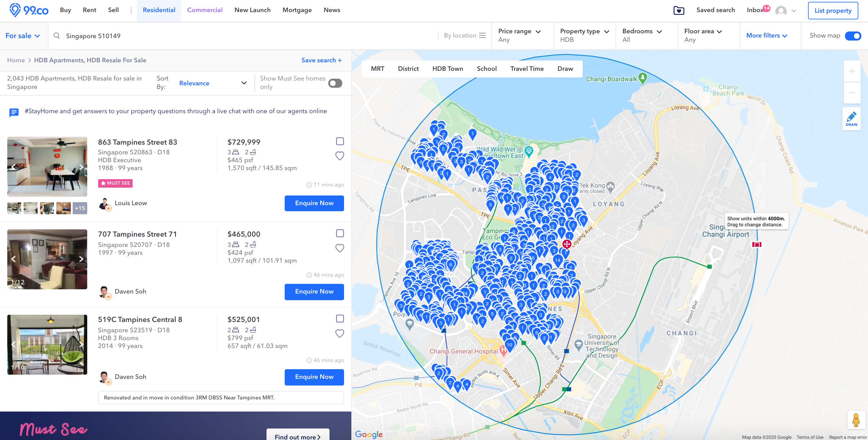The height and width of the screenshot is (440, 868).
Task: Click the cluster marker labeled 14
Action: (x=558, y=261)
